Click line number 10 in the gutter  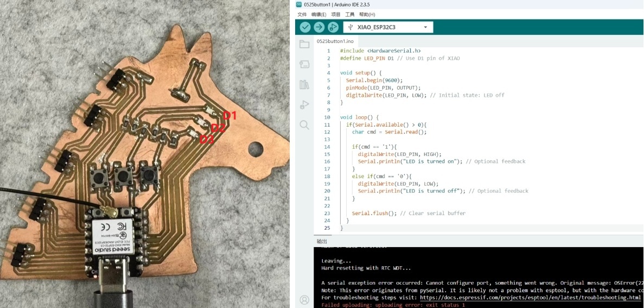click(327, 117)
